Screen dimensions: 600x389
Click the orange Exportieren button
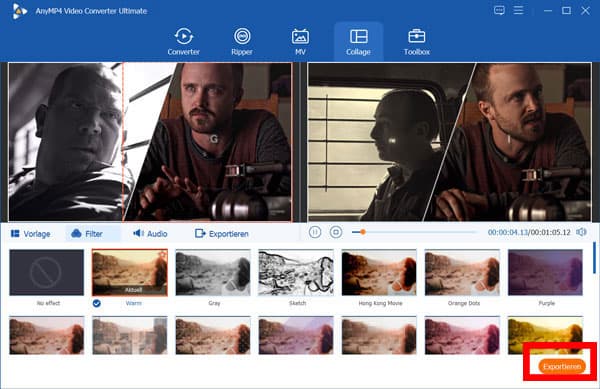tap(562, 366)
